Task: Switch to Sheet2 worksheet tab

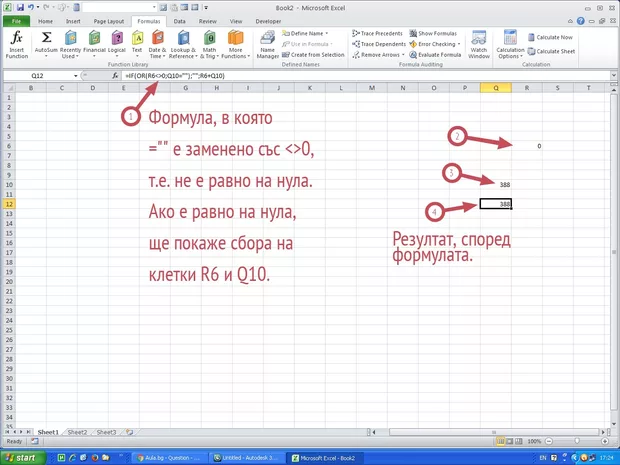Action: (77, 432)
